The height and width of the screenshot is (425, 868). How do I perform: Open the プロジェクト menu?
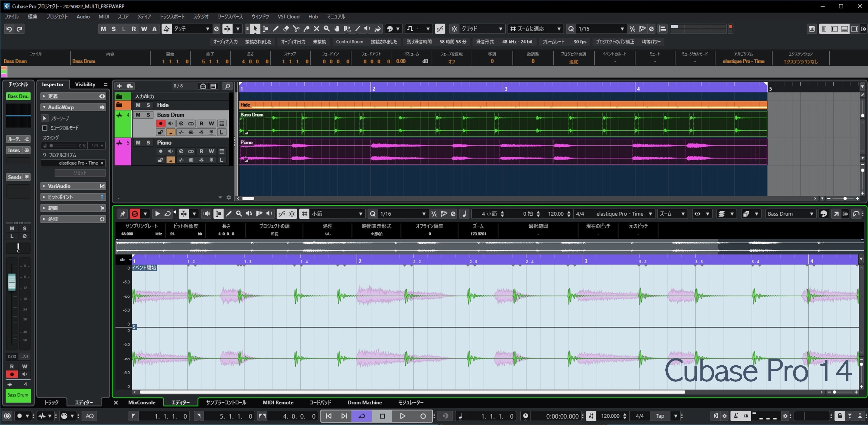[x=57, y=17]
